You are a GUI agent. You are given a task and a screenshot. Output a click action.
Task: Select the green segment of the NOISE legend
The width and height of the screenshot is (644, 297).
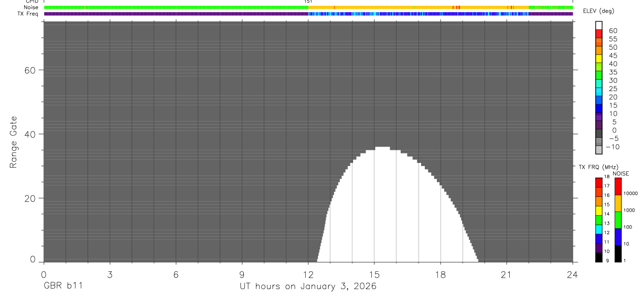click(618, 220)
